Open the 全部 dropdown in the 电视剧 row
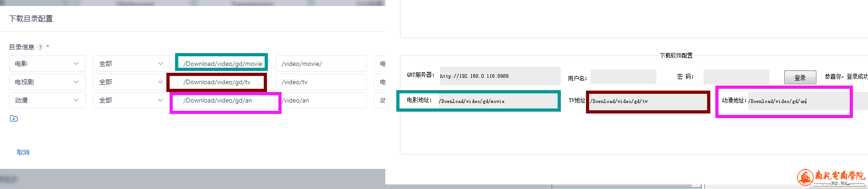Screen dimensions: 868x189 [131, 82]
